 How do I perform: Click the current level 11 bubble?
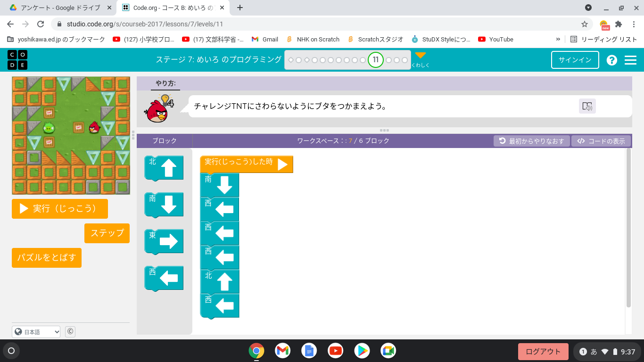click(x=376, y=60)
